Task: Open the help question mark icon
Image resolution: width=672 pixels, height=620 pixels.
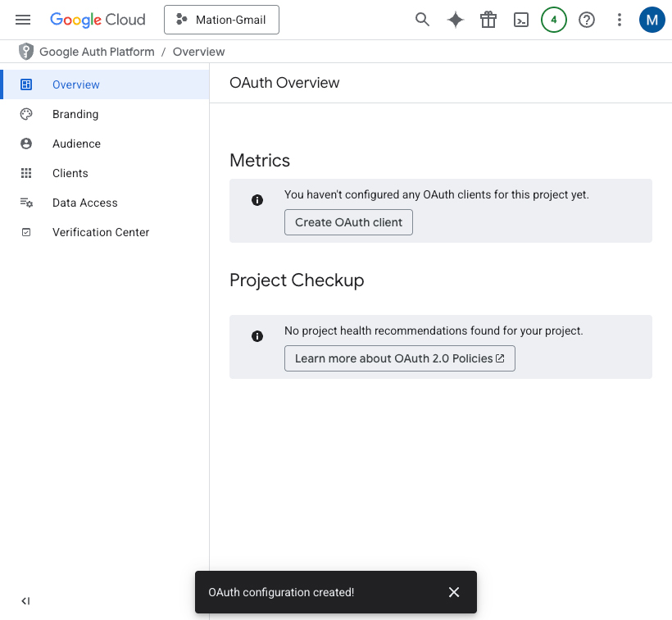Action: pos(586,20)
